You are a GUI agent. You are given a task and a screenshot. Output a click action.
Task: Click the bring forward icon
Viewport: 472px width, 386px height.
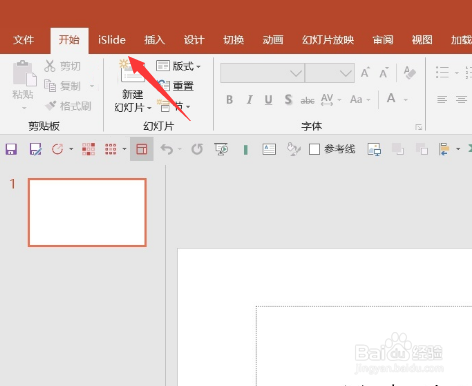pos(398,149)
